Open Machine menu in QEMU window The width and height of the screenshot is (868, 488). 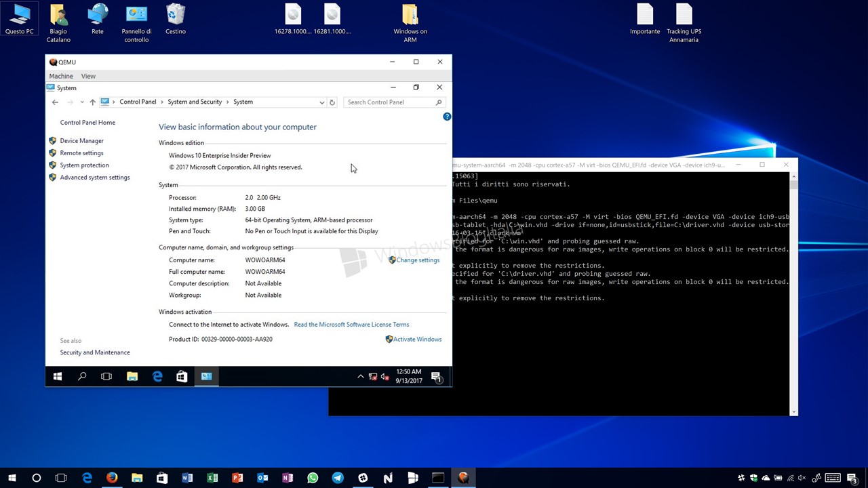[x=61, y=76]
